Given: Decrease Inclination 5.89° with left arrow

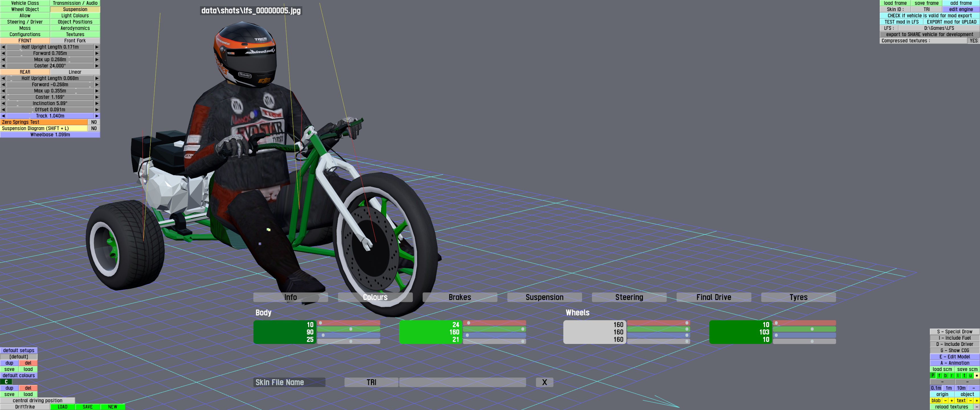Looking at the screenshot, I should (x=3, y=103).
